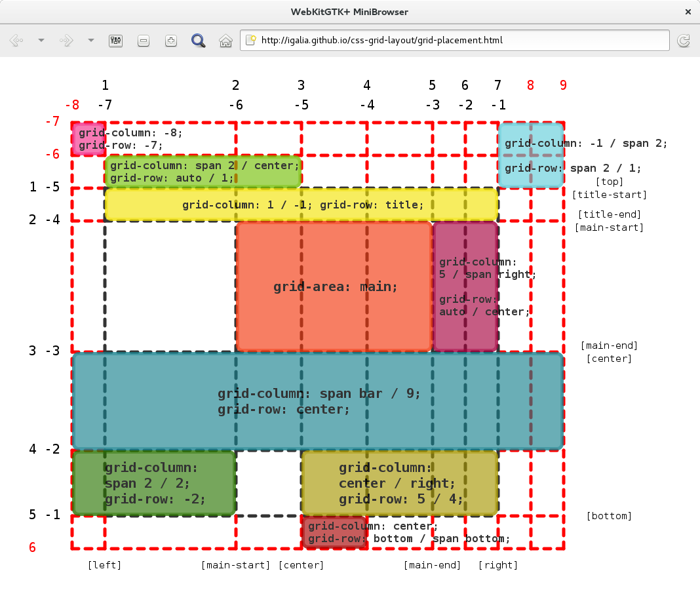
Task: Click the bottom [center] column label
Action: (301, 565)
